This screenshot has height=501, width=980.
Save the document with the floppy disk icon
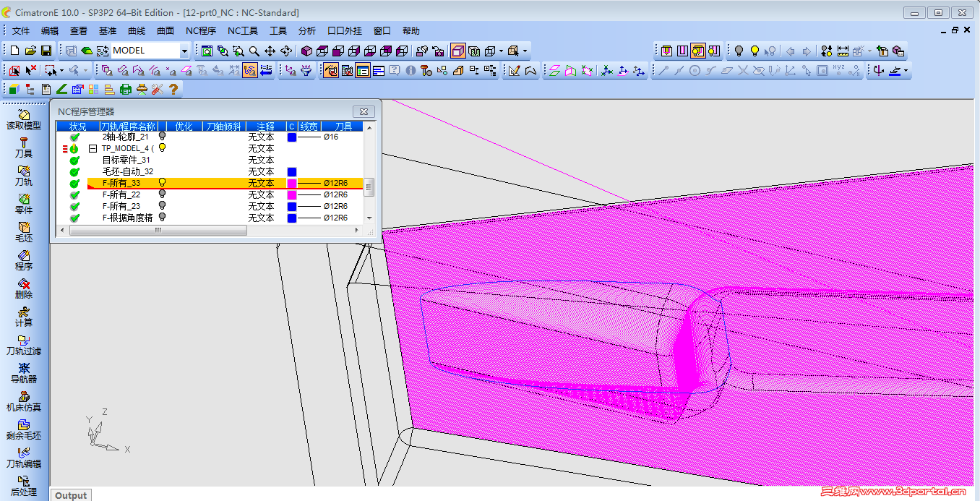click(x=46, y=51)
